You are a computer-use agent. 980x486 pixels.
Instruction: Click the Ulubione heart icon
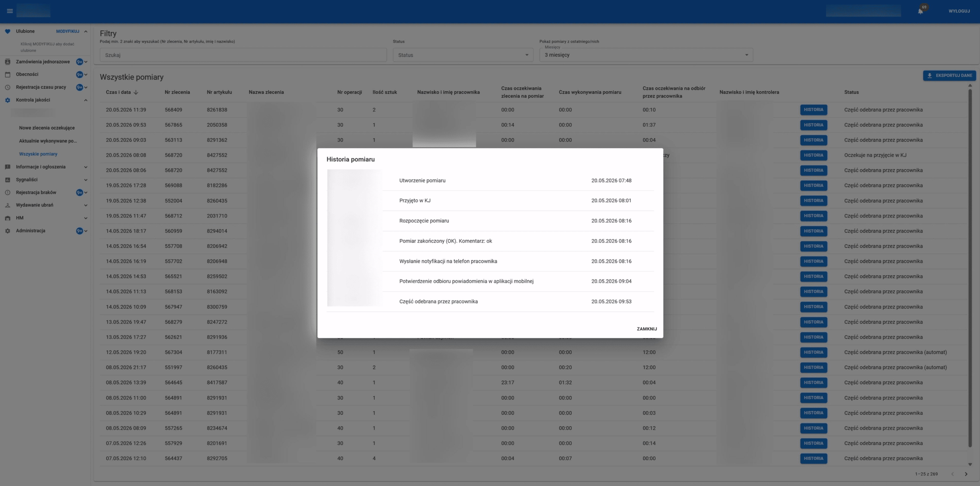point(8,31)
